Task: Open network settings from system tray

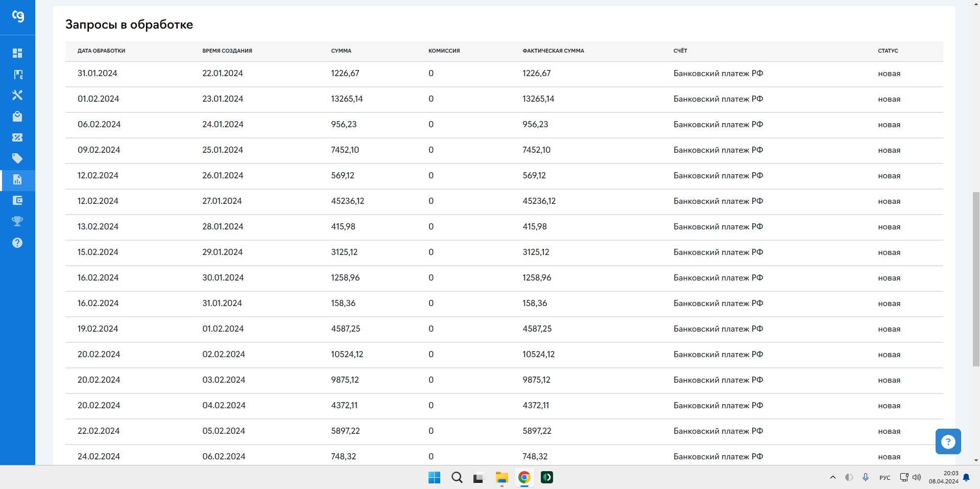Action: (904, 477)
